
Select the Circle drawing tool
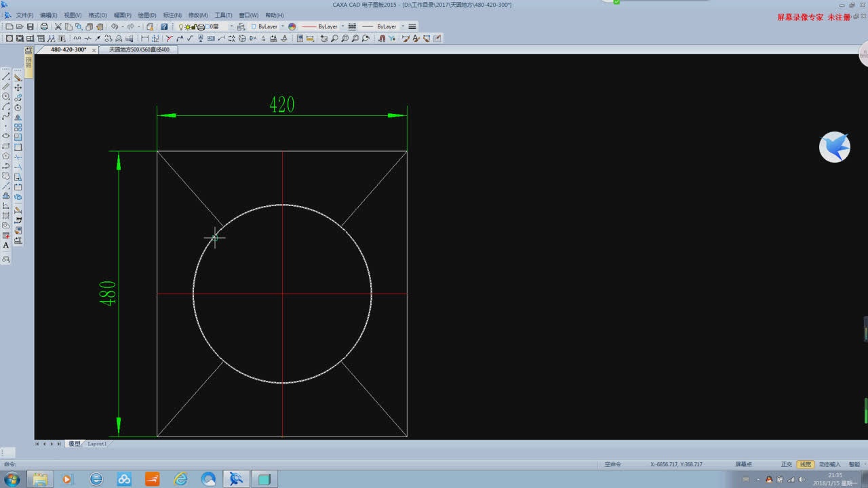pos(6,96)
